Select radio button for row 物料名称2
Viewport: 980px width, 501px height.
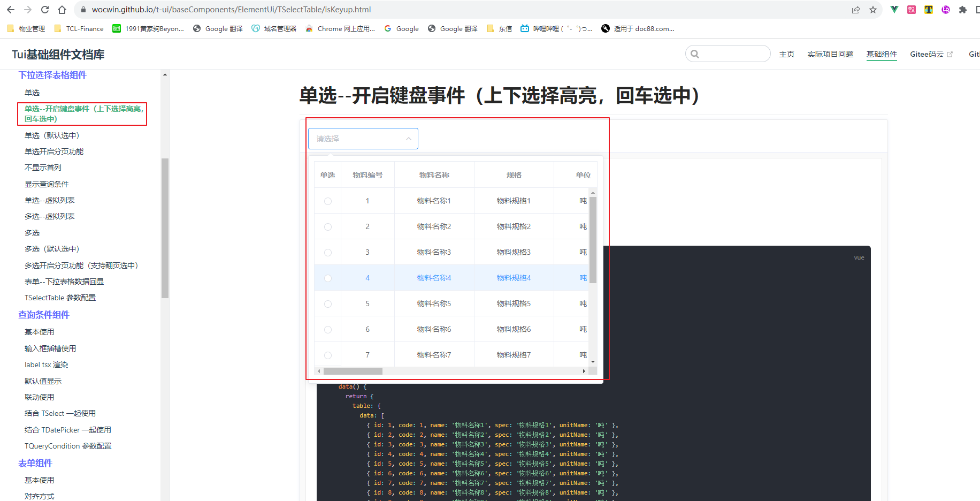coord(328,227)
